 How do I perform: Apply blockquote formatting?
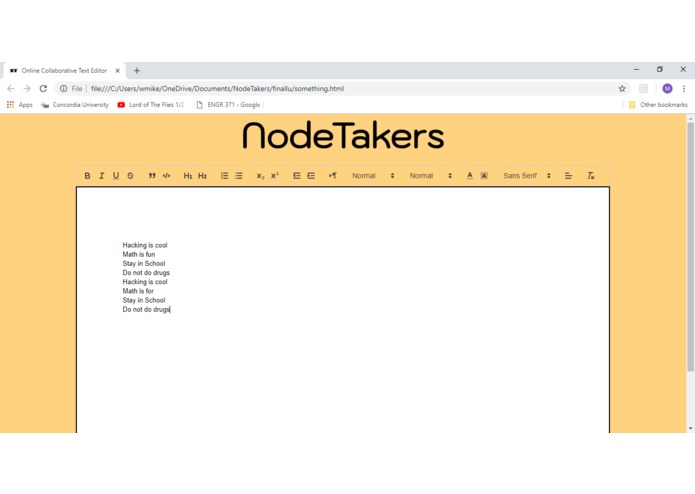152,176
